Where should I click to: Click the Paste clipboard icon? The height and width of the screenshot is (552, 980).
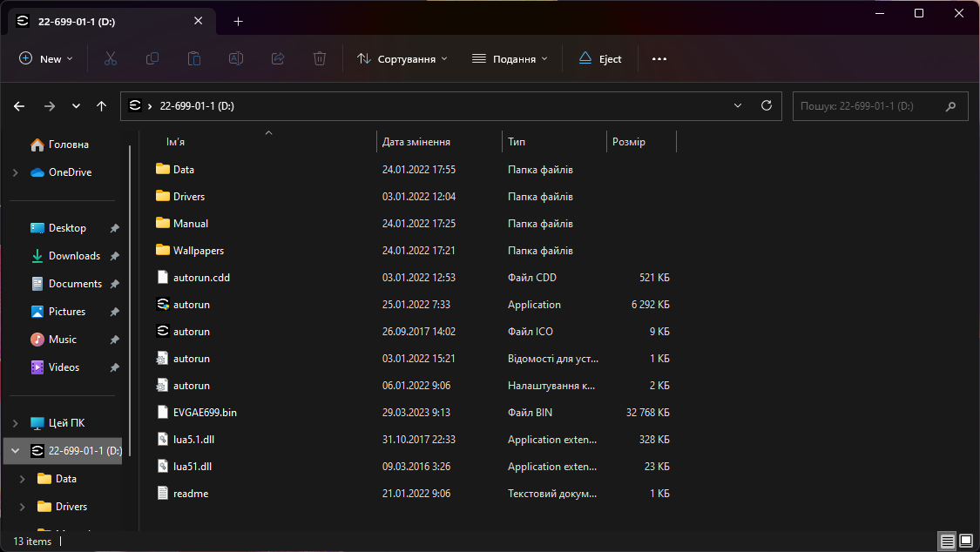[x=194, y=58]
